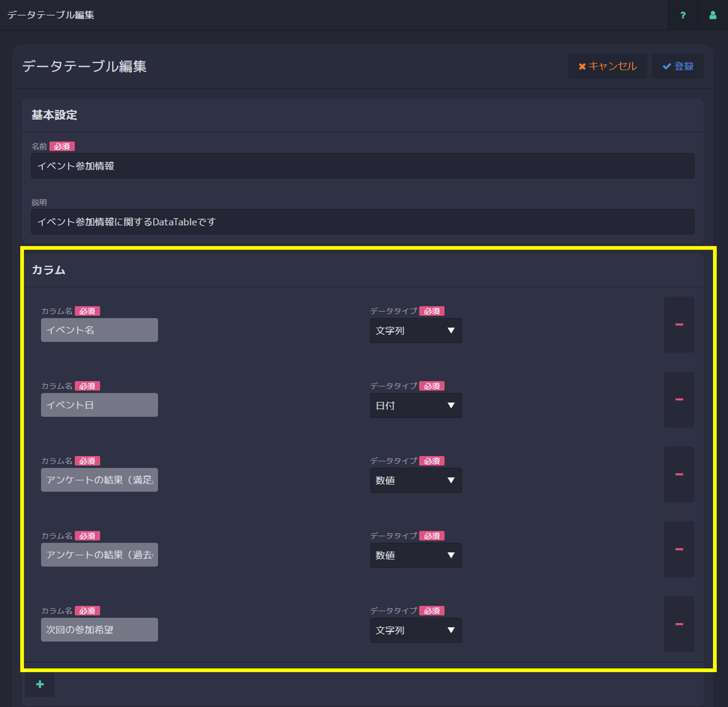Remove the イベント日 column with minus button
This screenshot has height=707, width=728.
tap(679, 399)
